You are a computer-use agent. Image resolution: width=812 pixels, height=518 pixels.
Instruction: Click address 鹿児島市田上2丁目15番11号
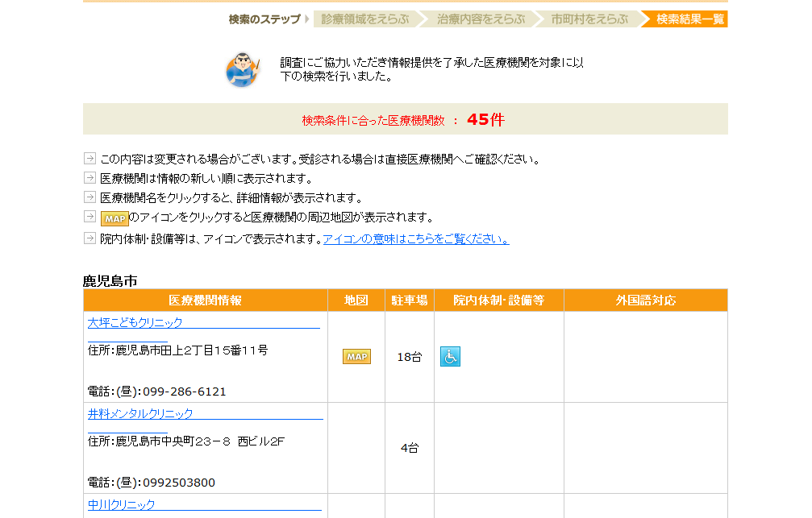click(x=192, y=350)
